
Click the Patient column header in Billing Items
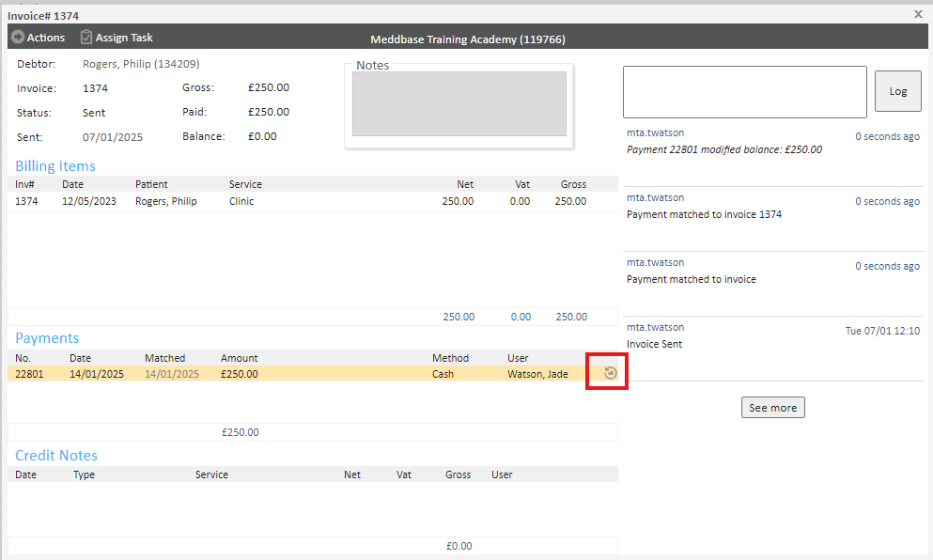point(151,184)
